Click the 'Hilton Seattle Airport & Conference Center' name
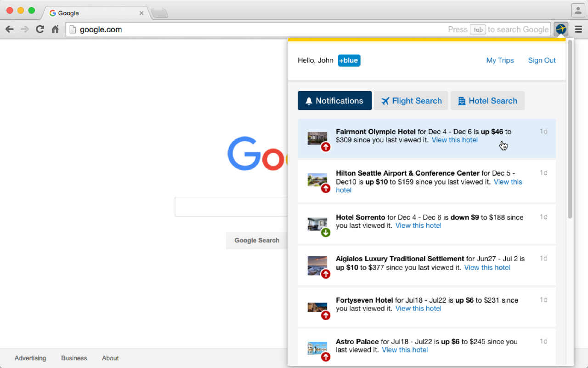Viewport: 588px width, 368px height. pos(407,173)
